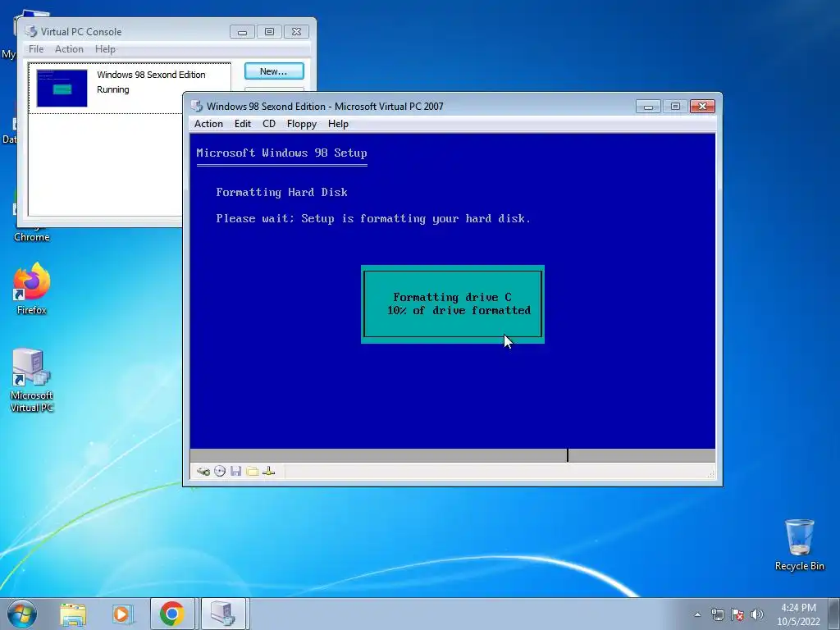Click the Action Center flag tray icon
Image resolution: width=840 pixels, height=630 pixels.
click(737, 614)
